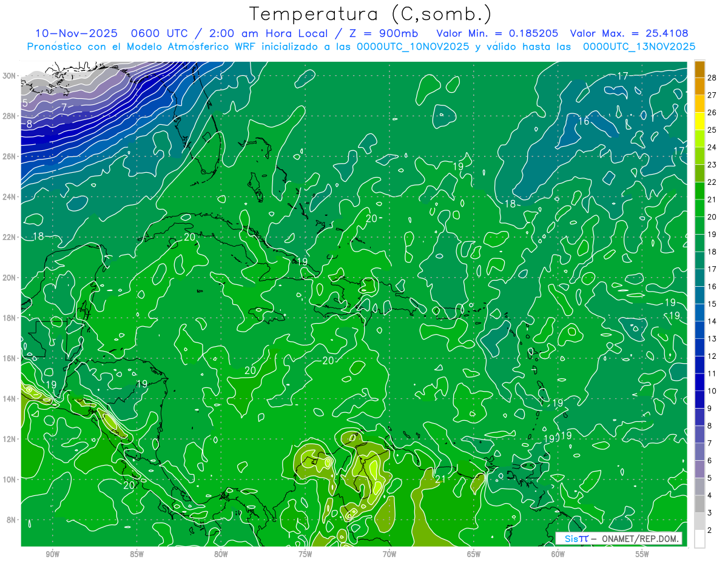Click the '21' contour label on the map
This screenshot has height=562, width=728.
(x=441, y=480)
